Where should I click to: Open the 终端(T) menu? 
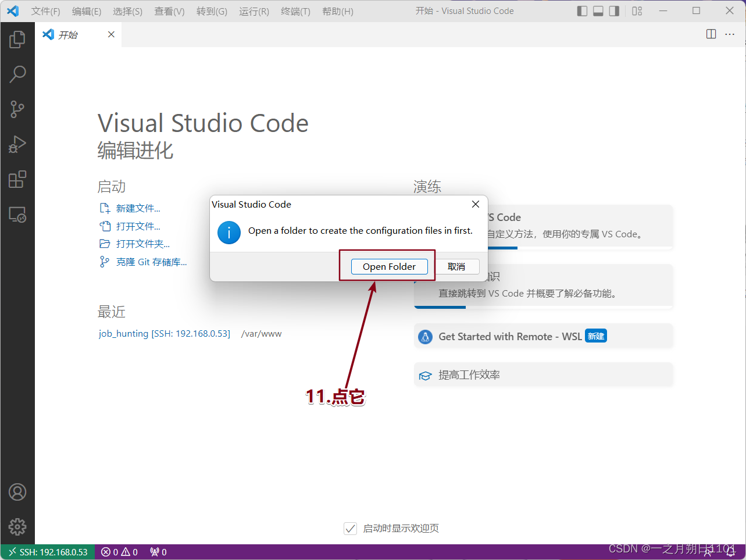point(295,11)
